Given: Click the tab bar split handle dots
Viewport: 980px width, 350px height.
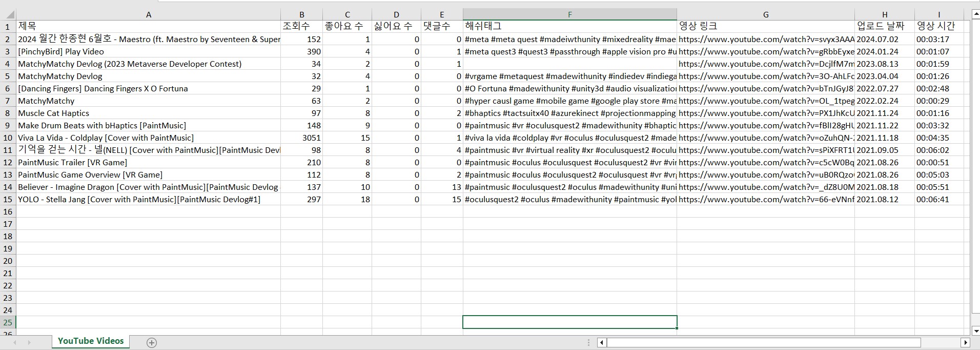Looking at the screenshot, I should click(x=589, y=342).
